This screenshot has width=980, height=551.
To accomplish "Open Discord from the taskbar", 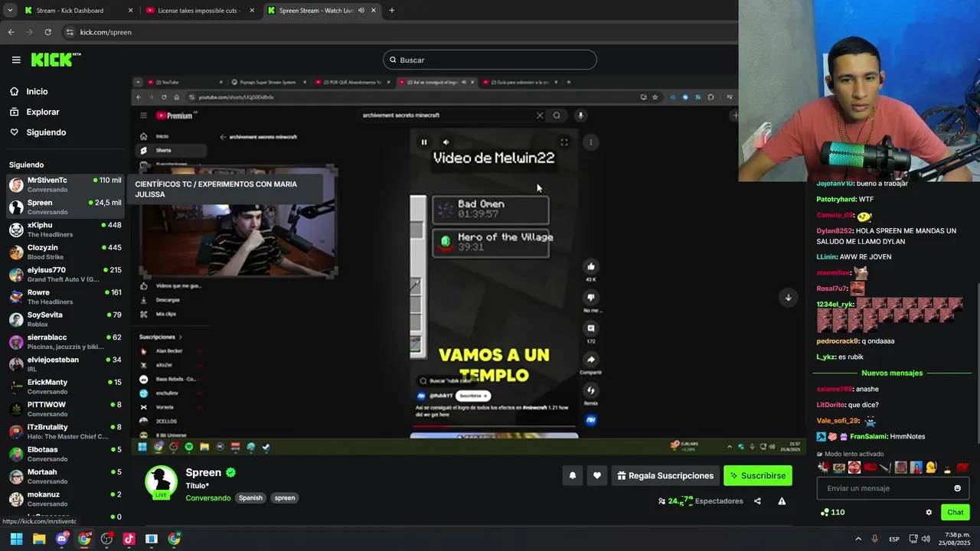I will coord(62,539).
